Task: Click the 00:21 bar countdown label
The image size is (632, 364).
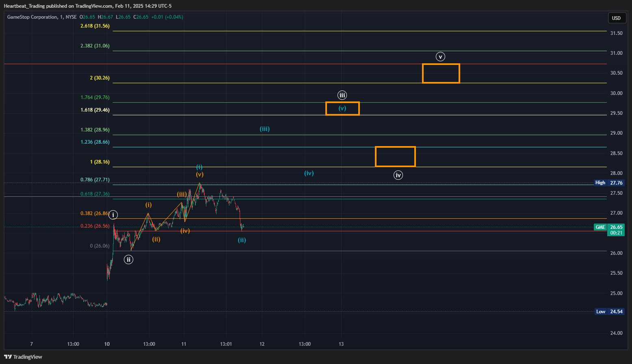Action: point(616,233)
